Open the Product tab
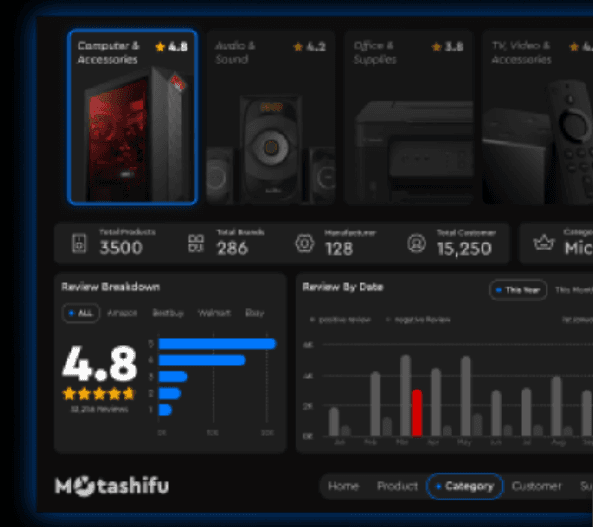 [x=397, y=486]
